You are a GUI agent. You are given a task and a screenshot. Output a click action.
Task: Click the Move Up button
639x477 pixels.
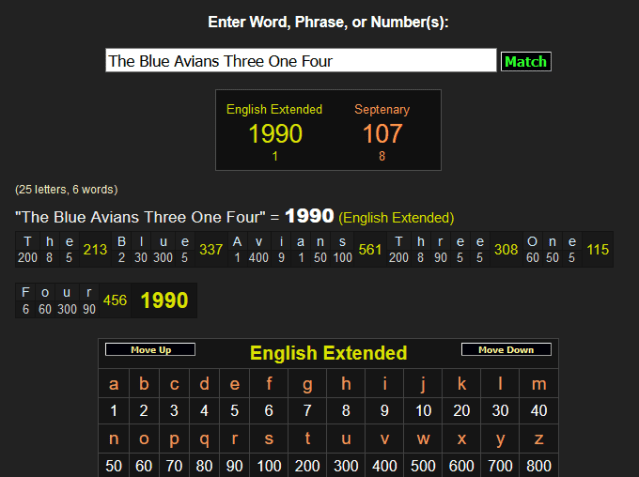150,350
